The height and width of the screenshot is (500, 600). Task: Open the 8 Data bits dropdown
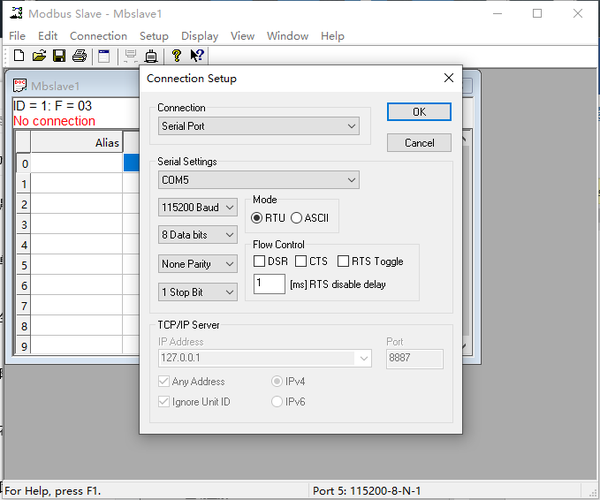[x=198, y=235]
